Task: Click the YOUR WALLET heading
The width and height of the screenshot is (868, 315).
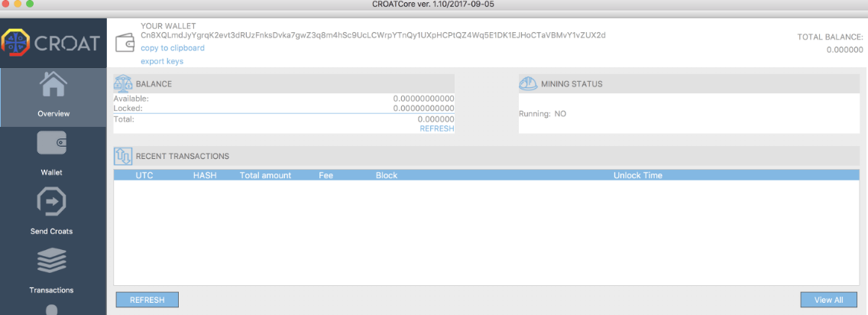Action: 168,26
